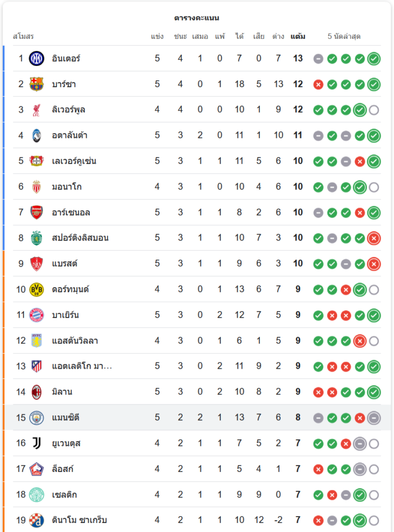Screen dimensions: 394x532
Task: Click the Barcelona club crest icon
Action: tap(36, 84)
